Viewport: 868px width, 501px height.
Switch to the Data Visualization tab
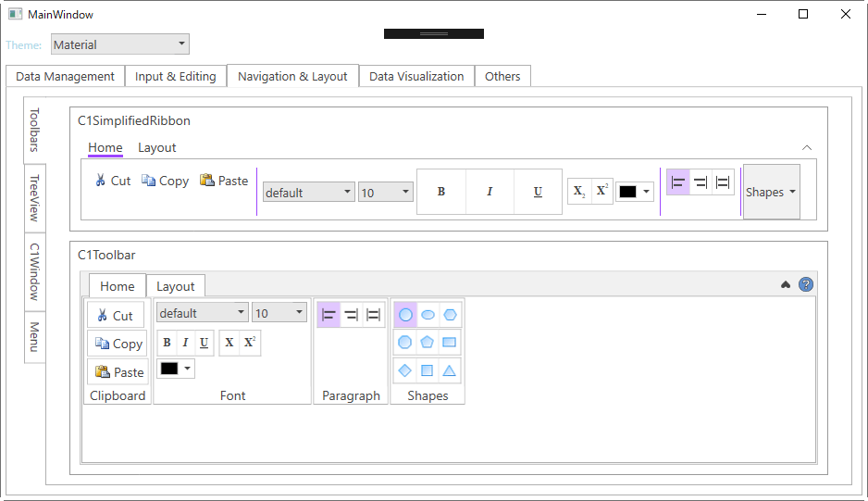click(x=416, y=77)
